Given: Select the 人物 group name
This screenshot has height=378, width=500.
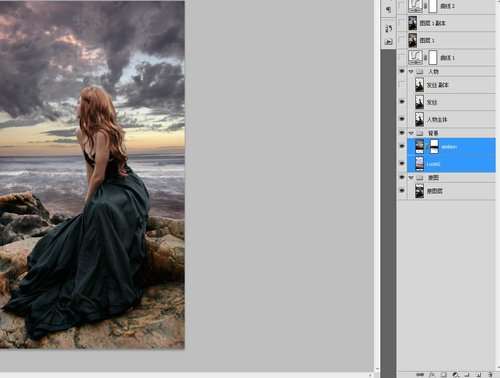Looking at the screenshot, I should click(x=433, y=71).
